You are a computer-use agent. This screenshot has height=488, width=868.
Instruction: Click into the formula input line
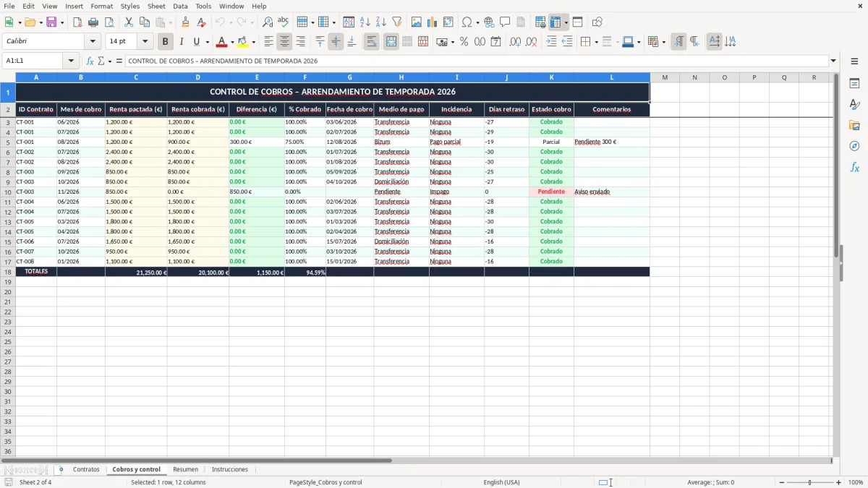pyautogui.click(x=477, y=61)
